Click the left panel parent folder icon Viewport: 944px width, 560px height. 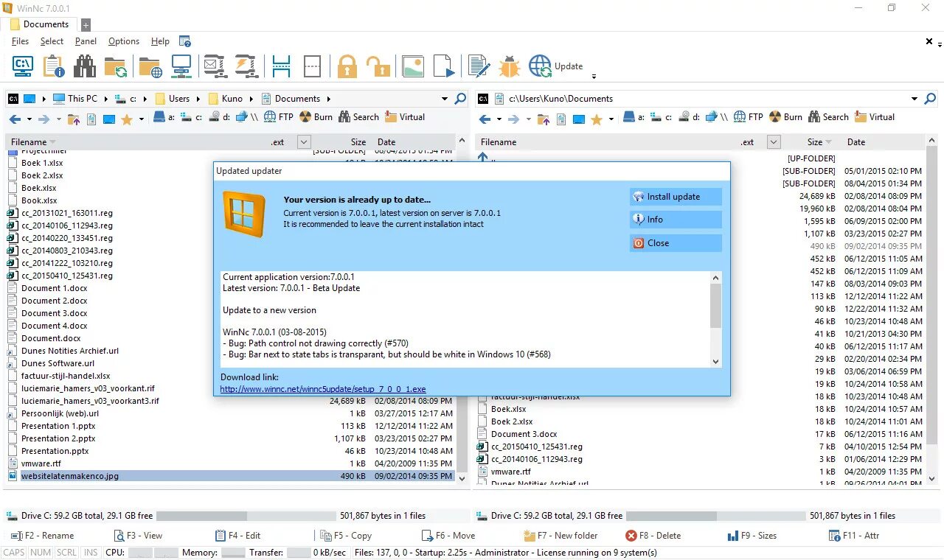click(73, 119)
